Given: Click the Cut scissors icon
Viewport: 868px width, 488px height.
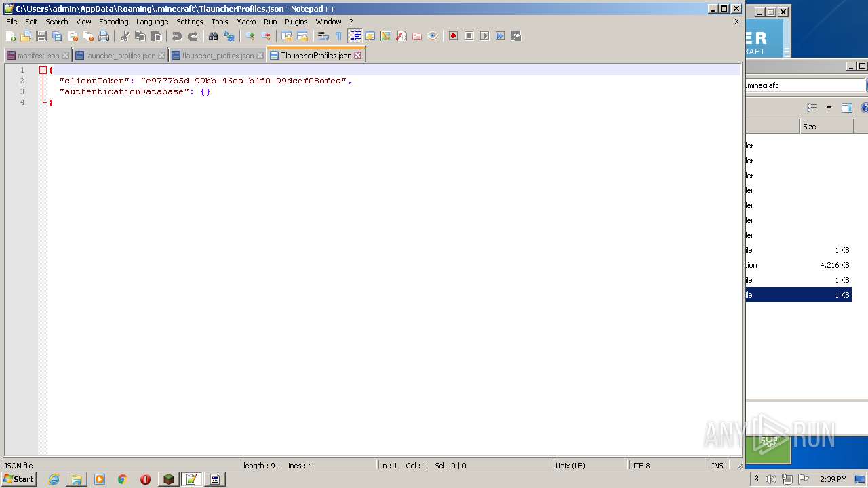Looking at the screenshot, I should [125, 36].
